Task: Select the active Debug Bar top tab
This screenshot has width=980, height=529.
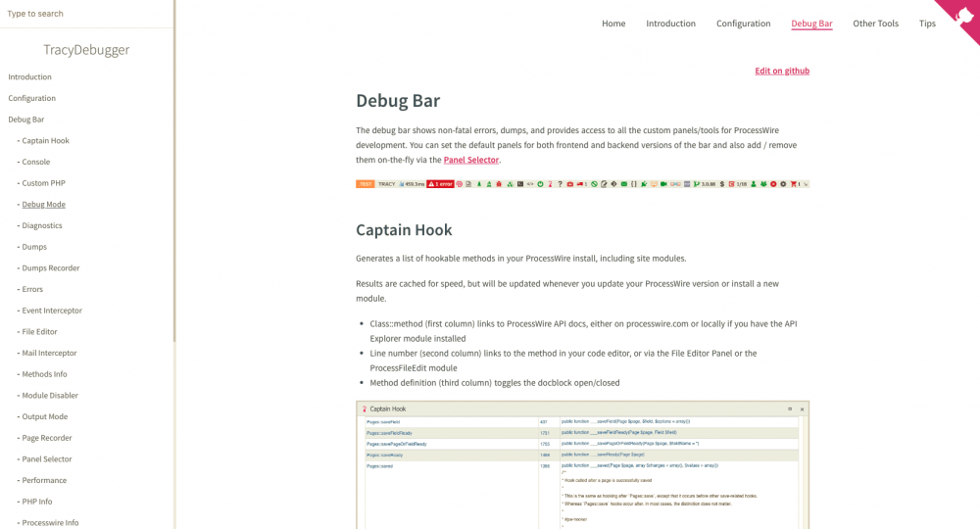Action: 811,24
